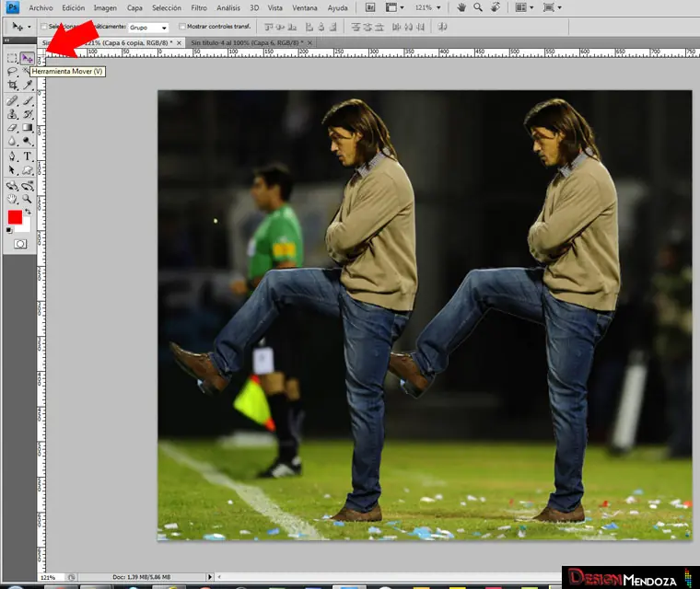Distribute top edges of layers
The width and height of the screenshot is (700, 589).
click(x=356, y=28)
